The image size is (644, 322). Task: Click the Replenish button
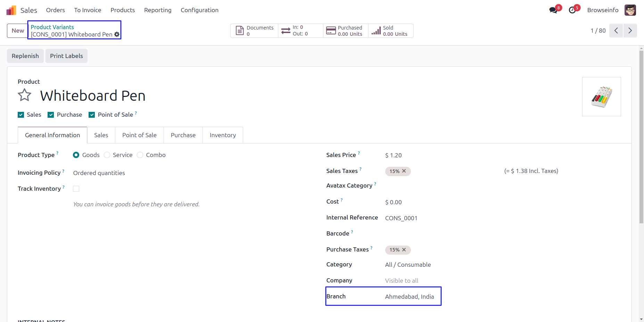point(25,56)
